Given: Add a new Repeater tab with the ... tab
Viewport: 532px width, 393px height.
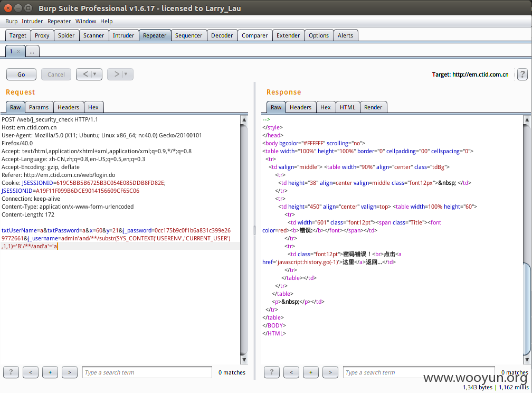Looking at the screenshot, I should [32, 51].
